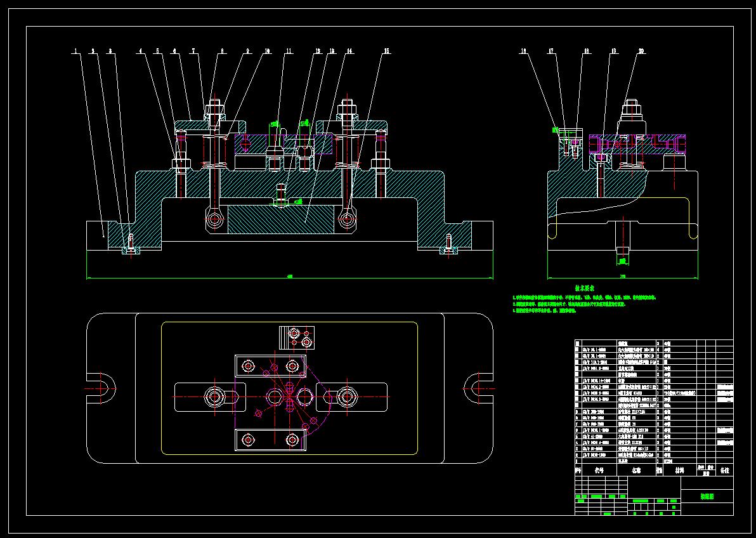
Task: Select part callout number 5
Action: pos(157,51)
